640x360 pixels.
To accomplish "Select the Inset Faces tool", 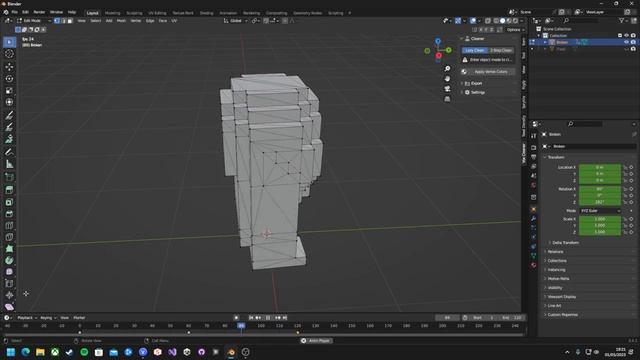I will [9, 202].
